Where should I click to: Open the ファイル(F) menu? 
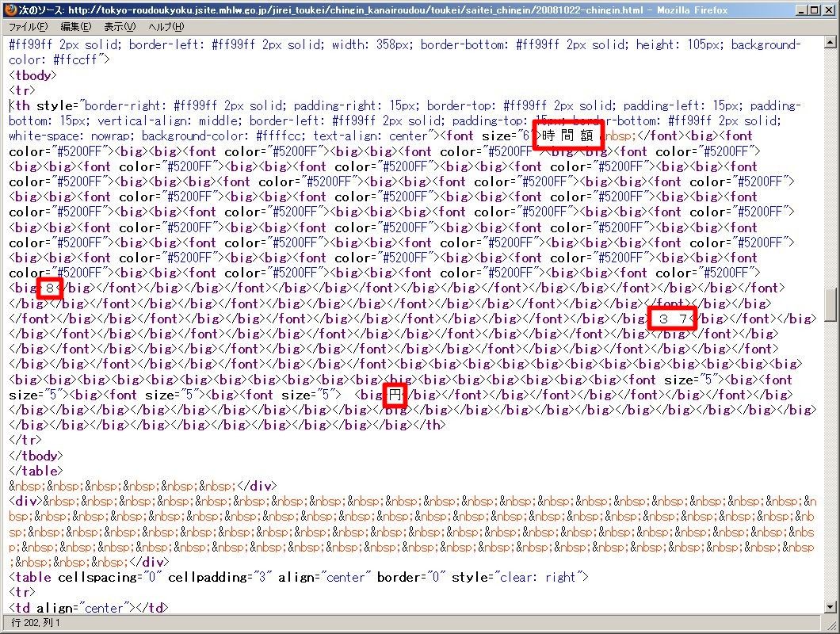[x=28, y=26]
